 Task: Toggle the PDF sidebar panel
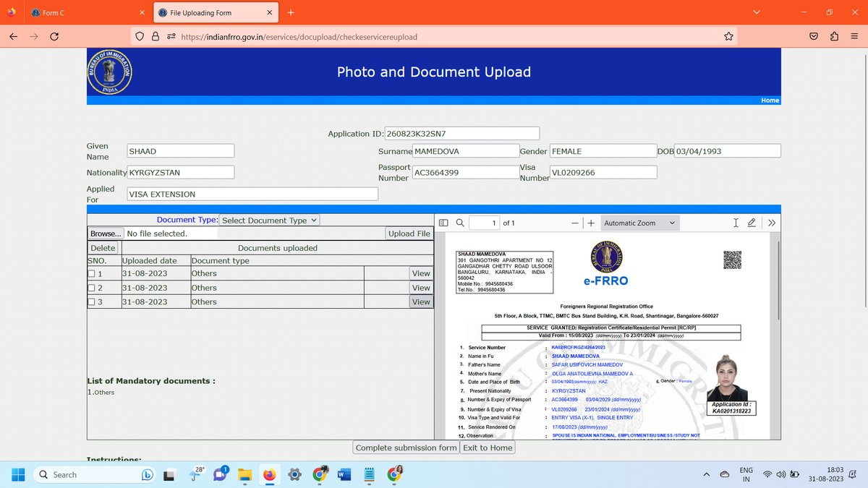point(443,223)
